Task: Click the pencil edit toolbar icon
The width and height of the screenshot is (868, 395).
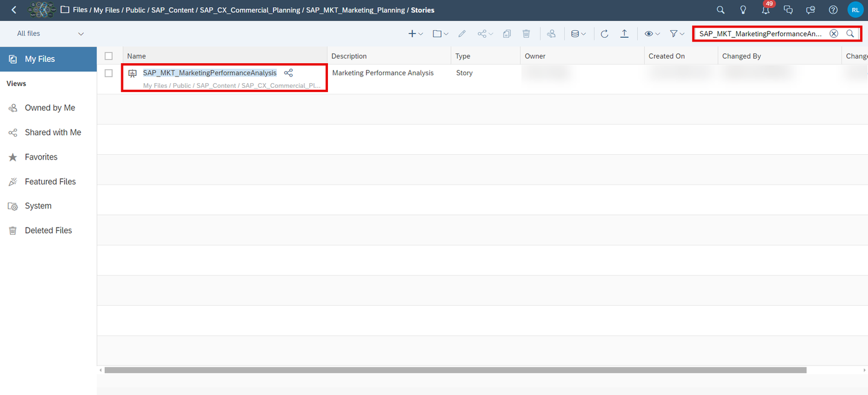Action: pyautogui.click(x=462, y=34)
